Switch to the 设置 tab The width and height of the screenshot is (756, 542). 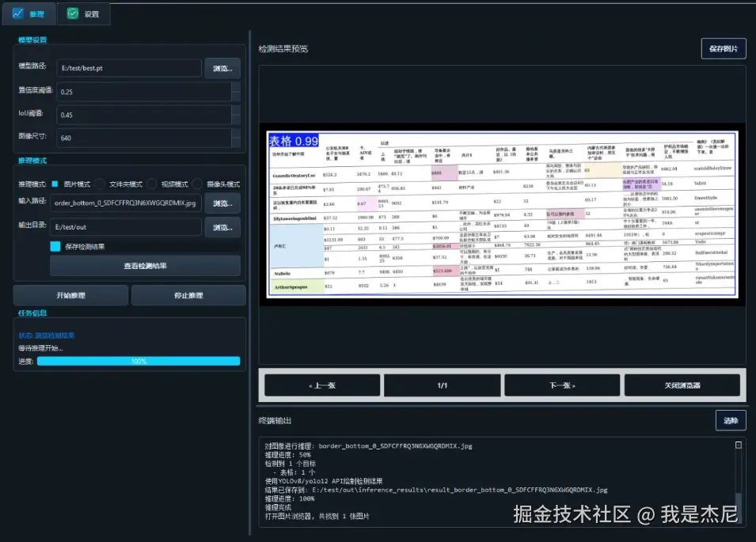click(84, 13)
